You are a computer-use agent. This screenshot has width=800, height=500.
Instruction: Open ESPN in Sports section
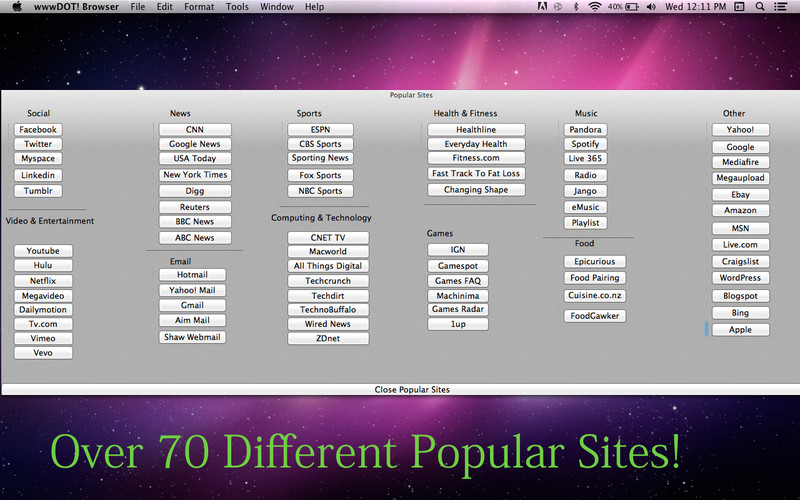coord(320,130)
